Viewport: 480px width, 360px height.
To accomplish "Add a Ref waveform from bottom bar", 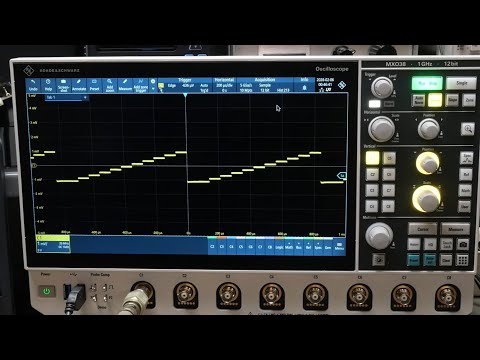I will [x=309, y=246].
